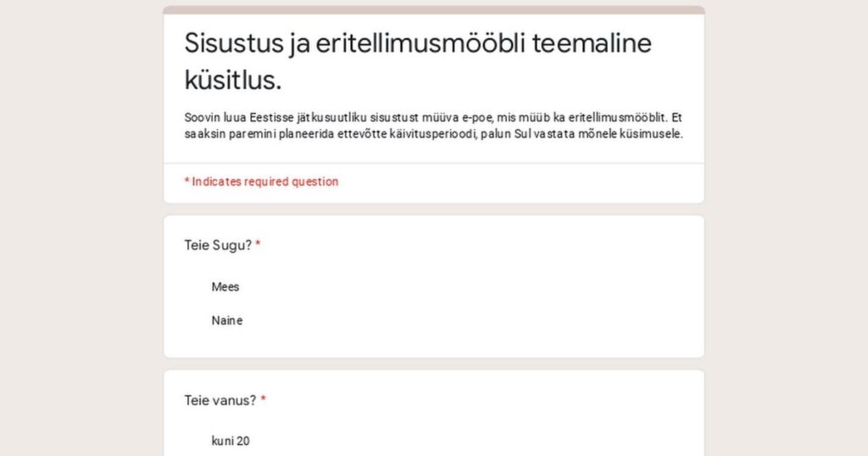Click the Teie Sugu? question label

click(218, 245)
